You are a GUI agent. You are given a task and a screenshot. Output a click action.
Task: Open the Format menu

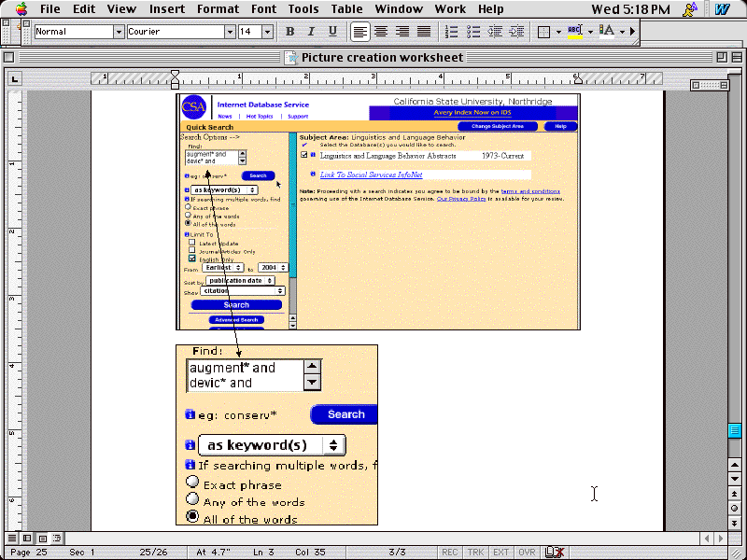click(218, 8)
